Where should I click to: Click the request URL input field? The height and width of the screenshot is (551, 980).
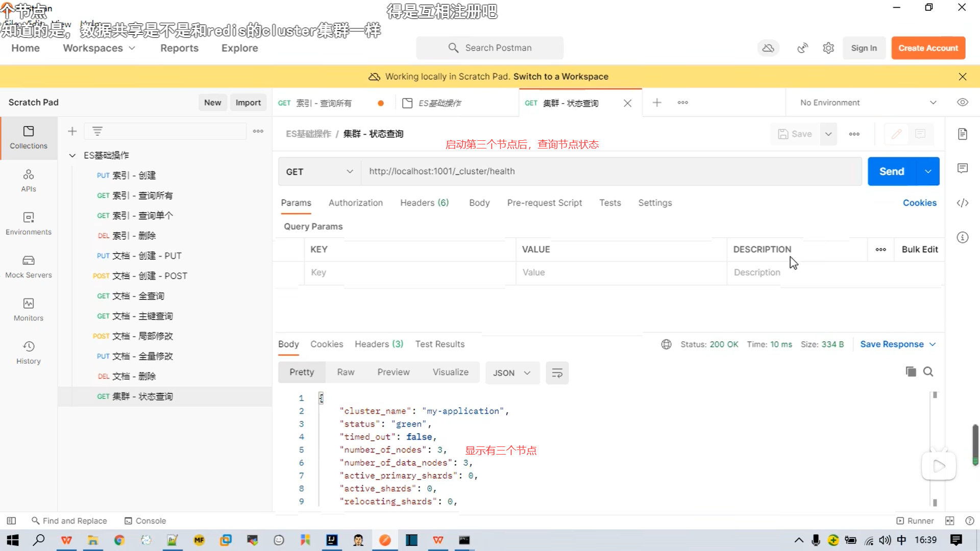coord(610,171)
